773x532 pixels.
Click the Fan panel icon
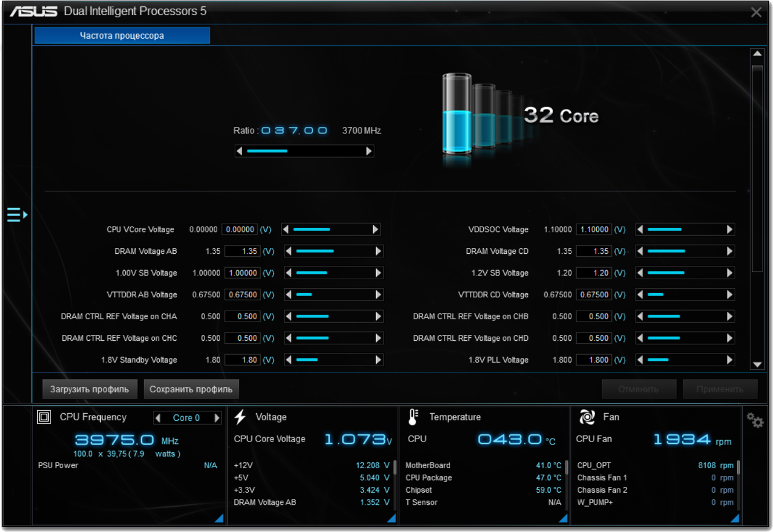[x=587, y=417]
